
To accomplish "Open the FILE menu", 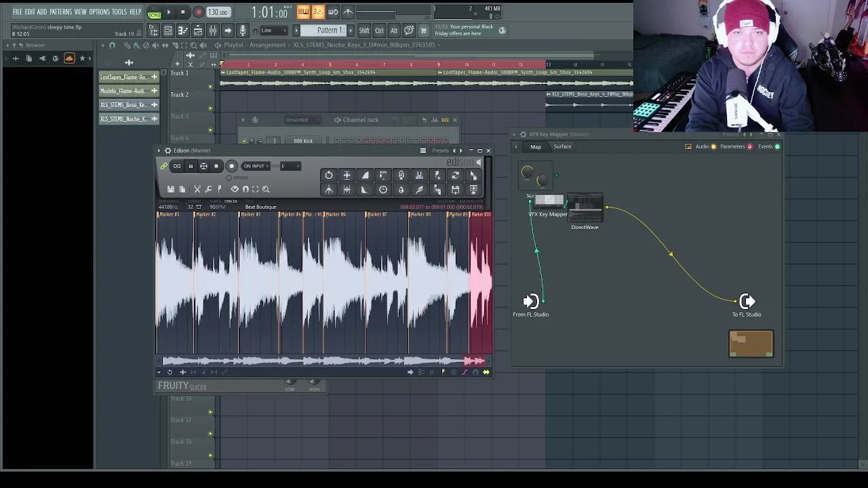I will pyautogui.click(x=17, y=12).
